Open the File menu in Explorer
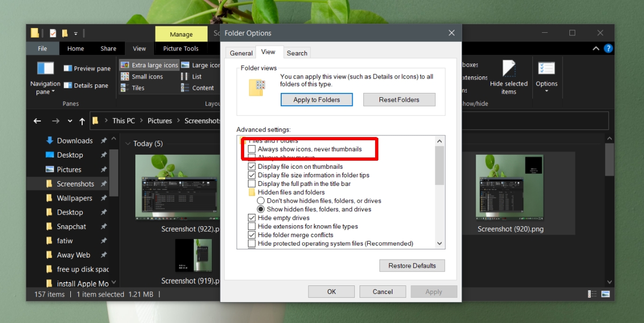 42,48
